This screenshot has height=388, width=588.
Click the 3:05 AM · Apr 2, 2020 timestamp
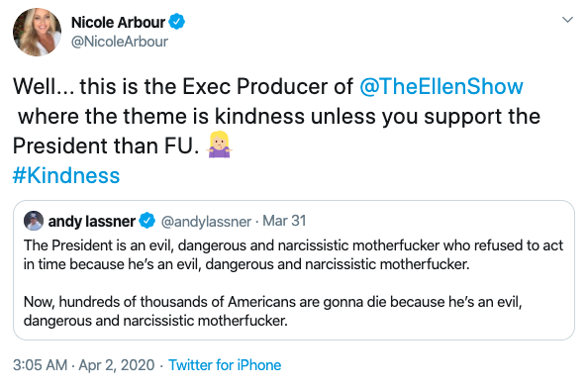click(83, 365)
